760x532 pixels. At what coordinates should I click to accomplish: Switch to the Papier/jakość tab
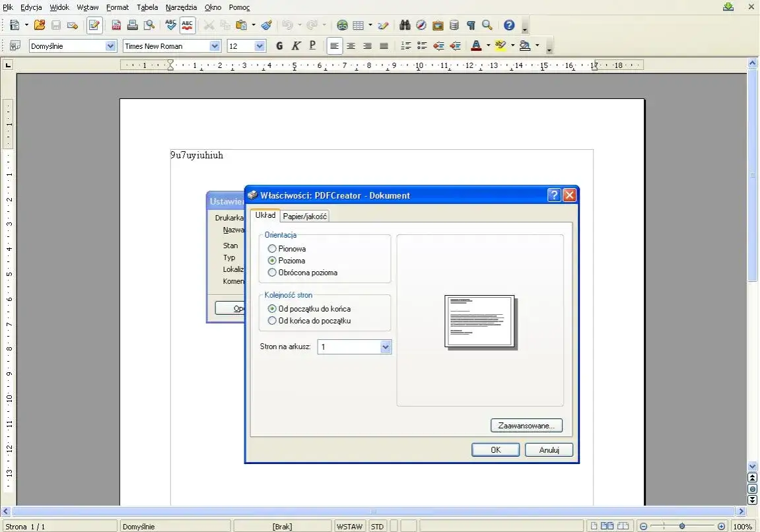[x=305, y=216]
